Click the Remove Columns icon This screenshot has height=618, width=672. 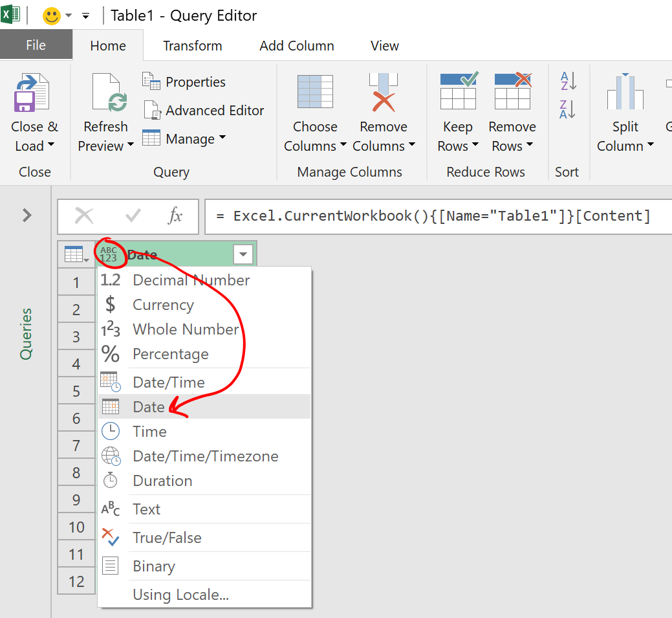(384, 92)
